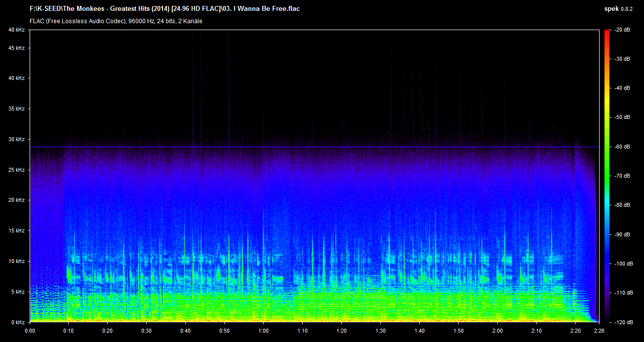Select the 0:30 mark on the time axis
Screen dimensions: 644x342
147,331
